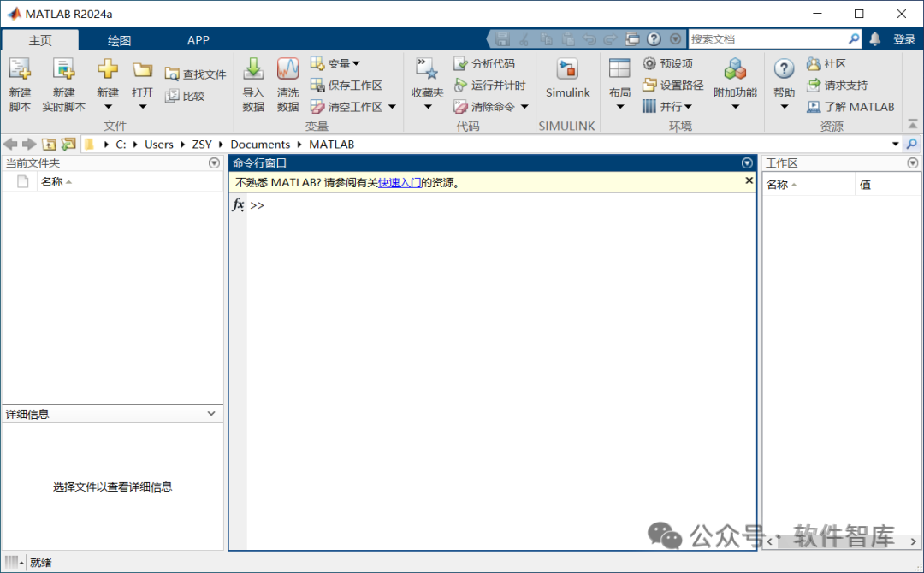Click the 新建实时脚本 (New Live Script) icon
Screen dimensions: 924x573
tap(63, 69)
